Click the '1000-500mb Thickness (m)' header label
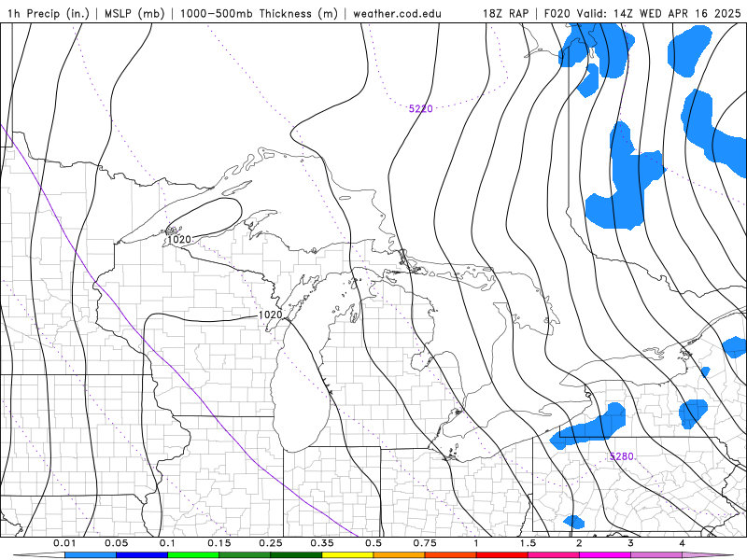Viewport: 747px width, 560px height. pos(259,13)
